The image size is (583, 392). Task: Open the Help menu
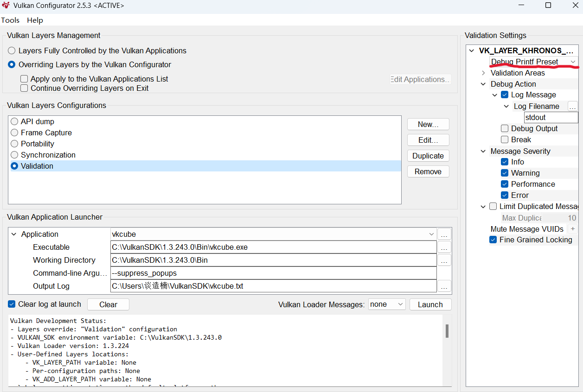35,20
